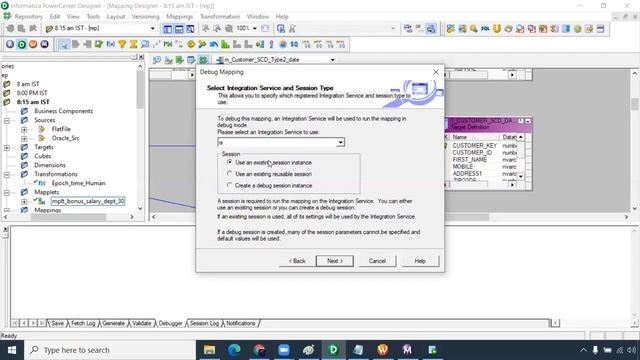The height and width of the screenshot is (360, 640).
Task: Click Next in Debug Mapping dialog
Action: [335, 261]
